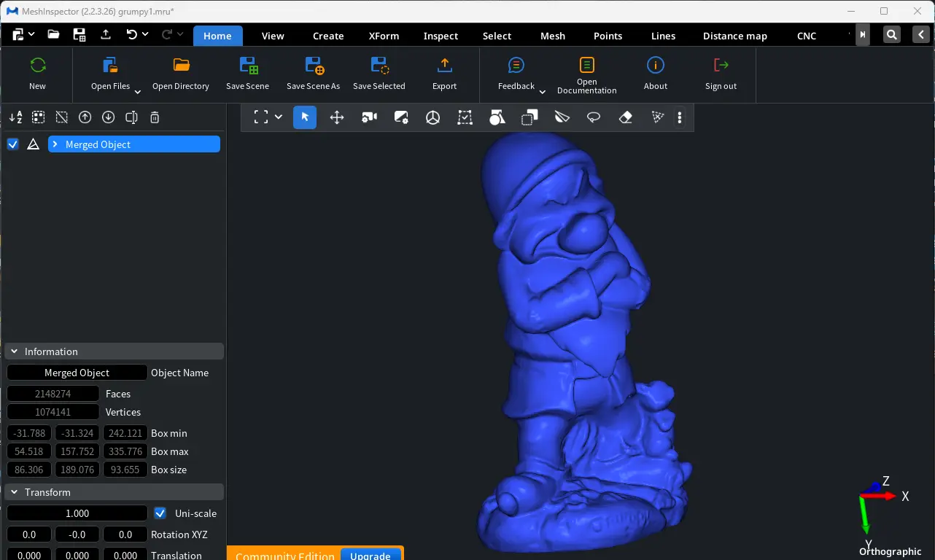Screen dimensions: 935x560
Task: Open the Points tab
Action: pyautogui.click(x=608, y=36)
